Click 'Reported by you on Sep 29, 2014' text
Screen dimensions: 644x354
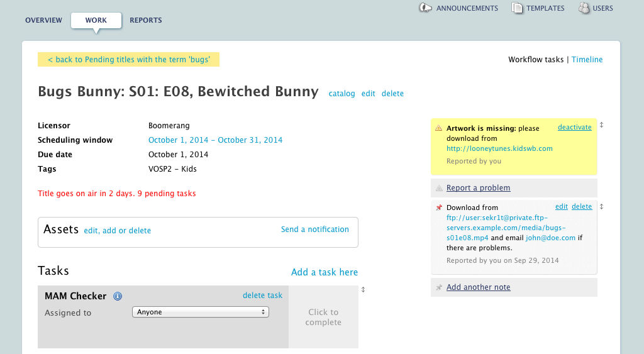pos(502,260)
